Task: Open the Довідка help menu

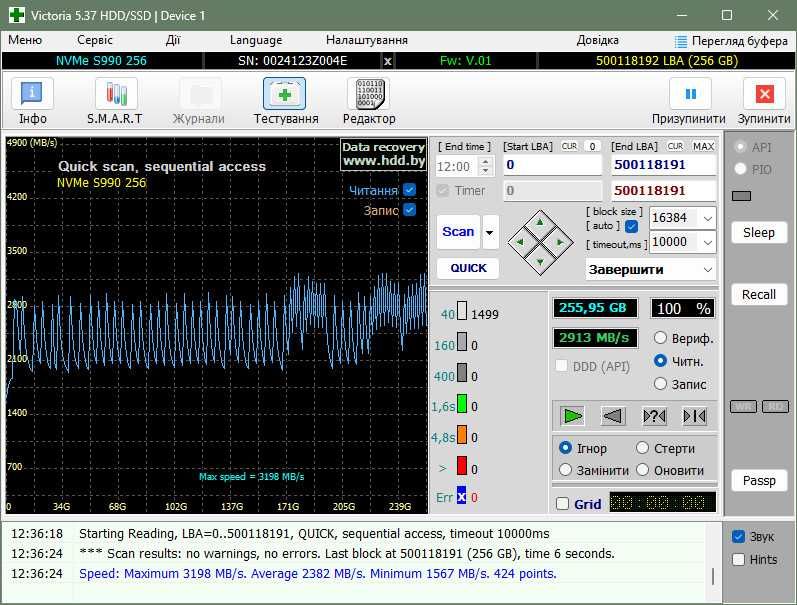Action: point(597,40)
